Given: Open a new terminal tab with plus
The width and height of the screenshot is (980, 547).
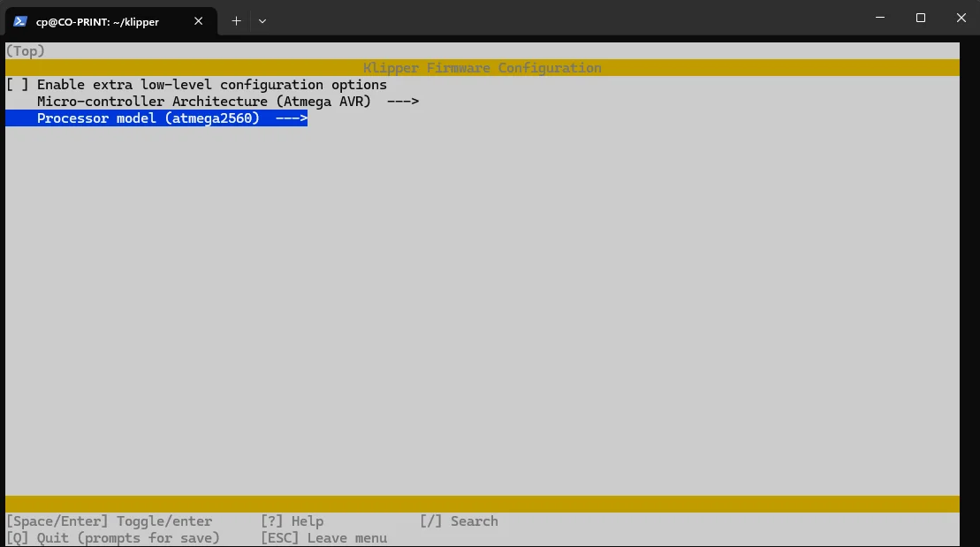Looking at the screenshot, I should pyautogui.click(x=236, y=21).
